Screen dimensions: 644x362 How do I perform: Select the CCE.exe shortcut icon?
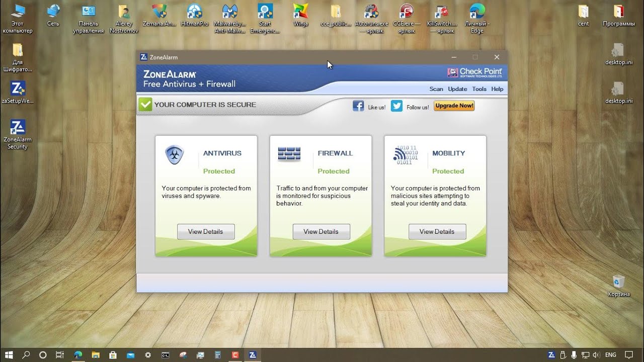tap(407, 19)
